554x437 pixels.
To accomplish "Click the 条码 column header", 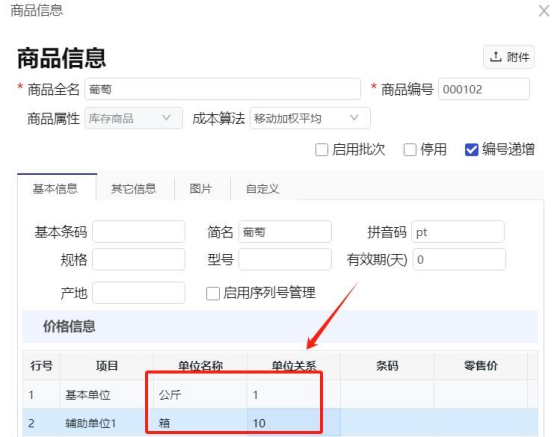I will [x=387, y=365].
